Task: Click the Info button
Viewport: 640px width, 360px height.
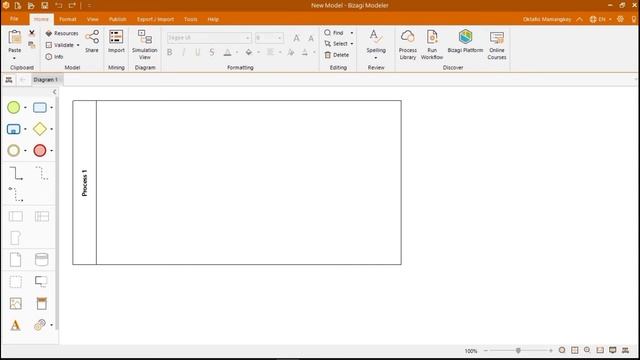Action: [54, 57]
